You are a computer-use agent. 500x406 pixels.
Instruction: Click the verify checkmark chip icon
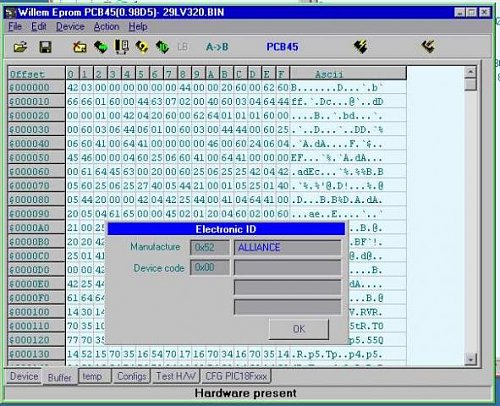(x=428, y=47)
